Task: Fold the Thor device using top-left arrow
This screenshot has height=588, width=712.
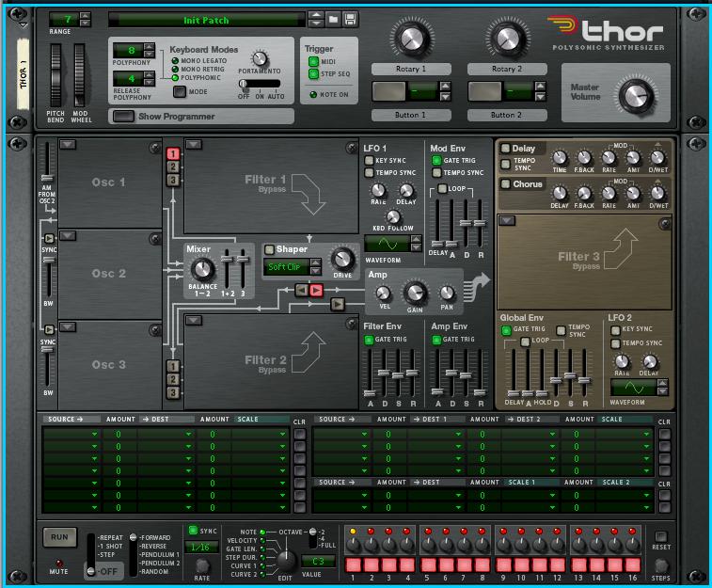Action: (x=23, y=25)
